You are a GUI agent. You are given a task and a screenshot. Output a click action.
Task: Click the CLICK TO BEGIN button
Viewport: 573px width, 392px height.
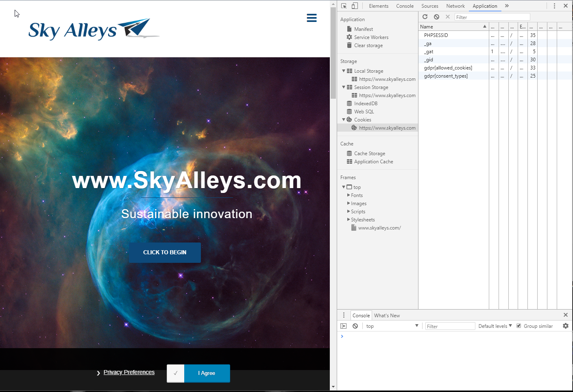[x=165, y=252]
